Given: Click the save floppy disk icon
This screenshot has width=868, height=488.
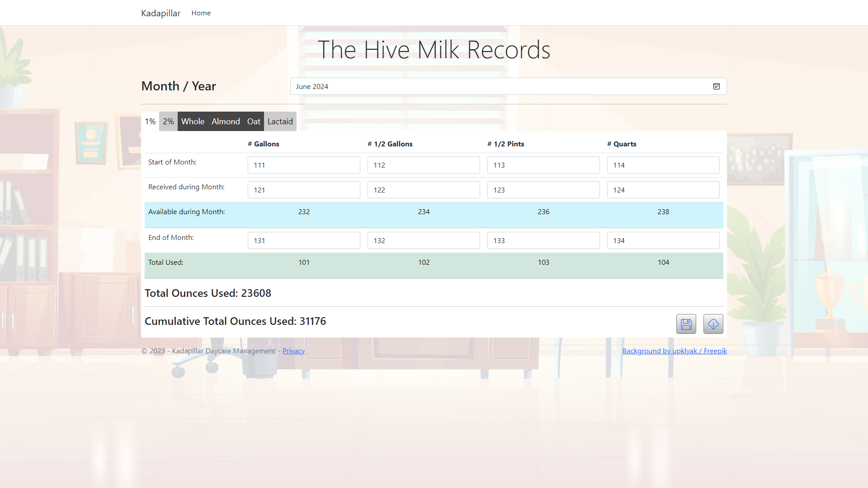Looking at the screenshot, I should pyautogui.click(x=686, y=324).
